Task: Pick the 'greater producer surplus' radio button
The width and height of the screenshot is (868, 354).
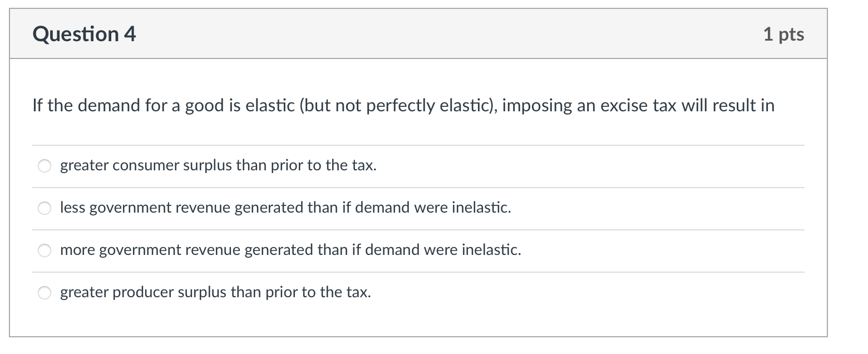Action: click(x=45, y=293)
